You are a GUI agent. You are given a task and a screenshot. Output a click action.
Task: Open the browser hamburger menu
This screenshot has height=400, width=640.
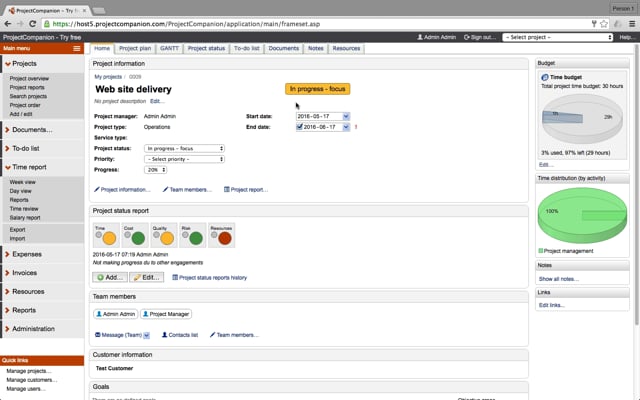[x=632, y=24]
